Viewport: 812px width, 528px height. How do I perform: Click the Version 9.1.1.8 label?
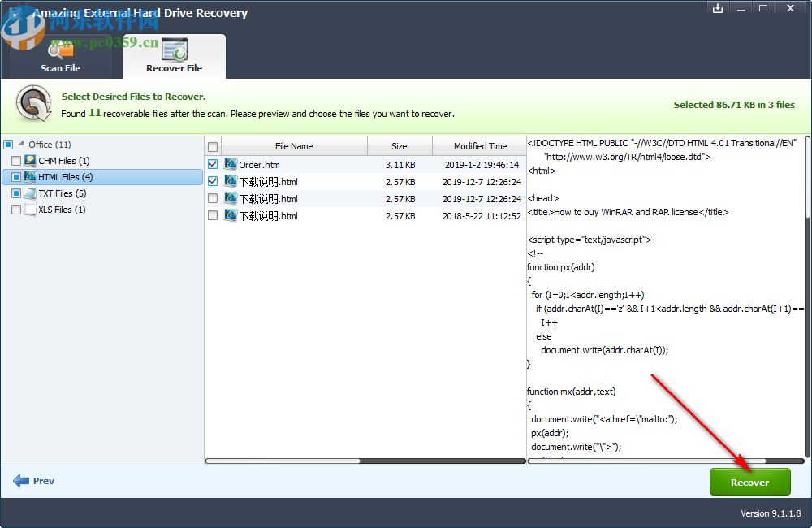(771, 513)
